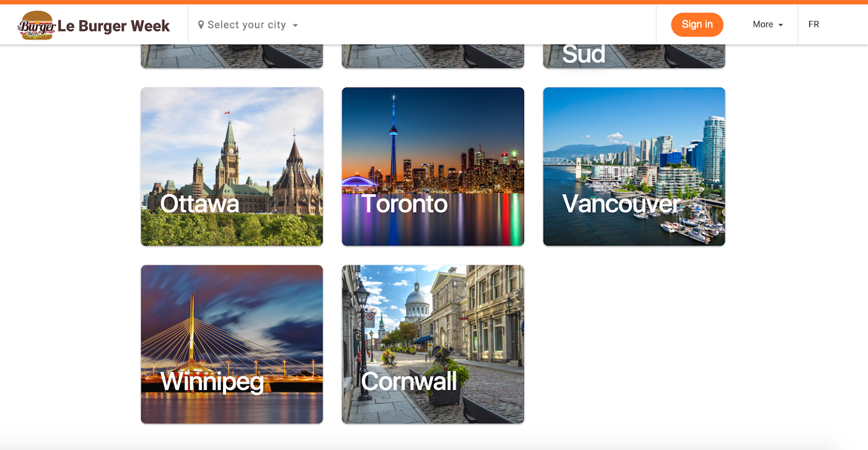Open the partially visible Sud city card
Screen dimensions: 868x450
pos(634,56)
